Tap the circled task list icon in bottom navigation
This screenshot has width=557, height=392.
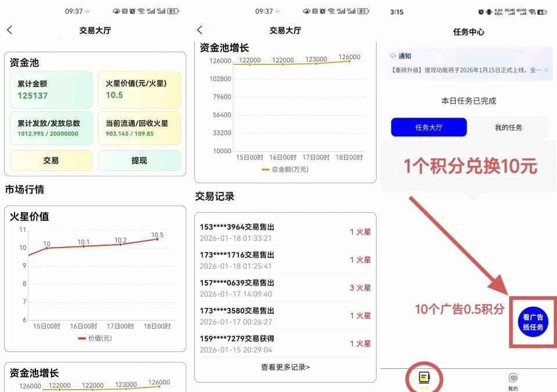click(425, 378)
